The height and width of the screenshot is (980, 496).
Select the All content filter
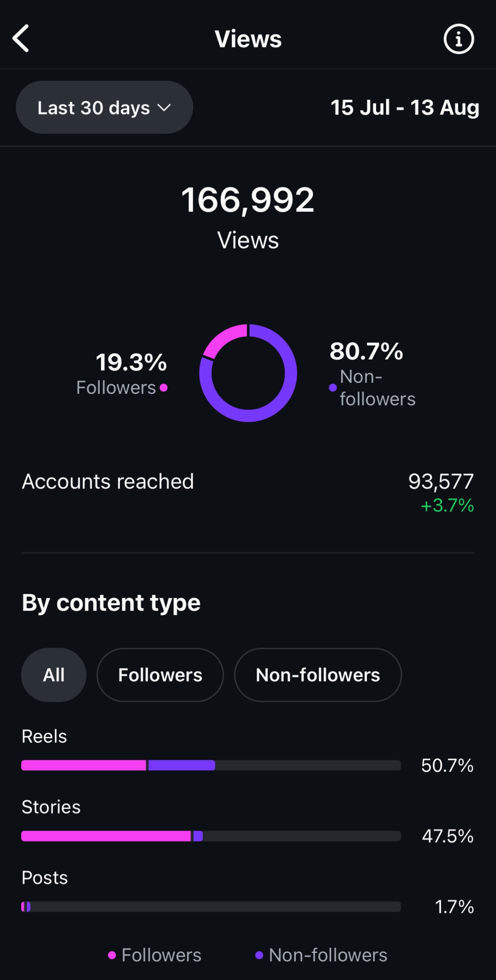[x=54, y=675]
